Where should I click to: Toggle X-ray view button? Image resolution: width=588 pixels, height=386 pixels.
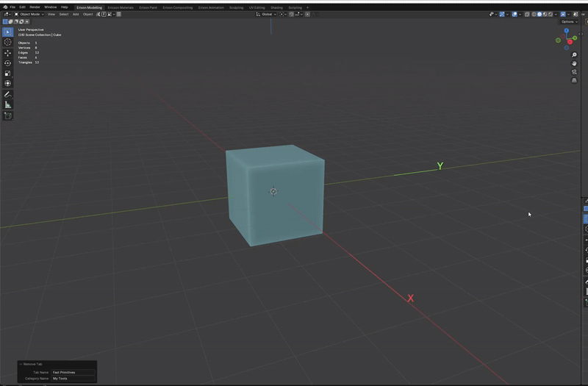(527, 14)
